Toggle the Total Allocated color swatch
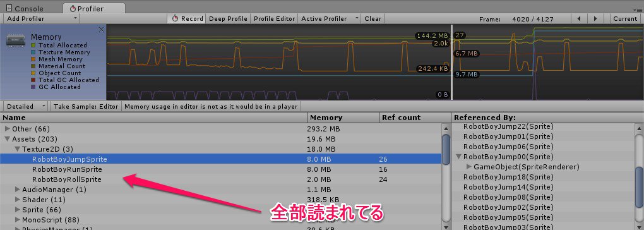 pyautogui.click(x=33, y=45)
